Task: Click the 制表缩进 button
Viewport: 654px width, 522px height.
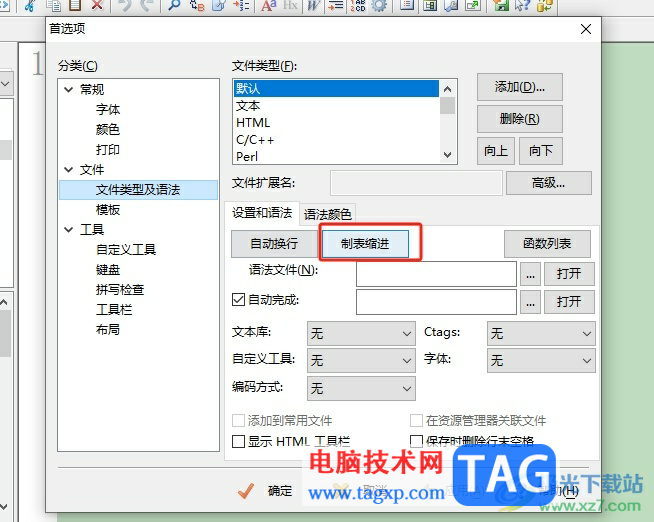Action: (365, 243)
